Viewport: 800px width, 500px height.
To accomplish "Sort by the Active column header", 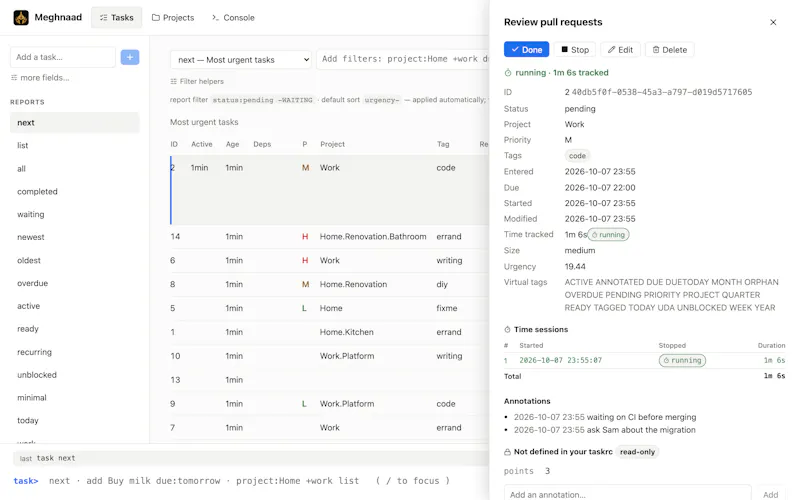I will 202,144.
